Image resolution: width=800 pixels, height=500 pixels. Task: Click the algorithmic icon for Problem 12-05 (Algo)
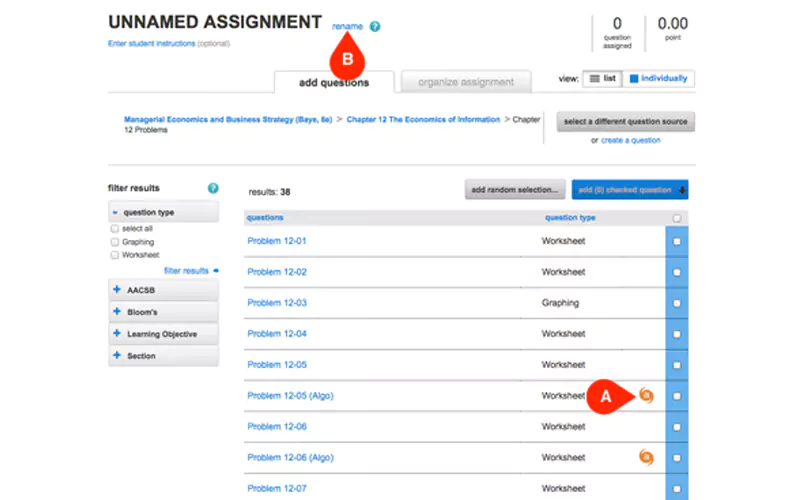coord(646,395)
